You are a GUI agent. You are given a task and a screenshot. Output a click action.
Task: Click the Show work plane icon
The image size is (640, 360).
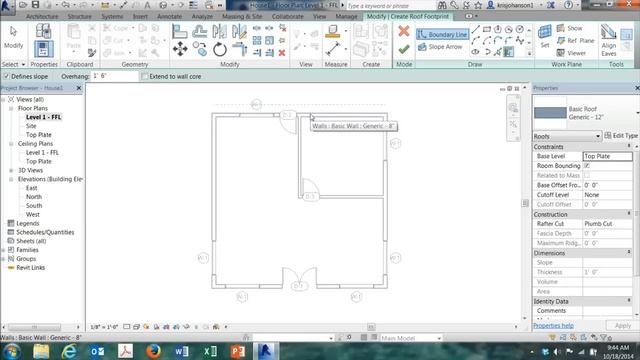[569, 28]
